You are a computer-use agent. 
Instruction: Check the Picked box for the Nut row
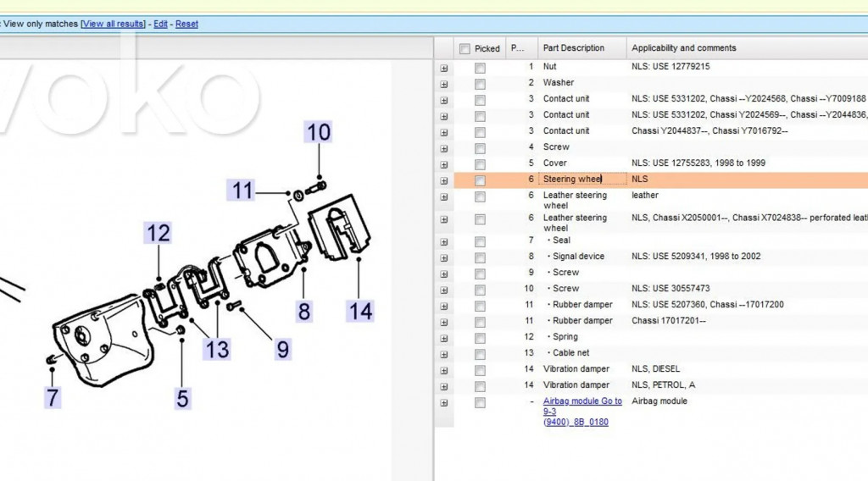click(x=480, y=67)
